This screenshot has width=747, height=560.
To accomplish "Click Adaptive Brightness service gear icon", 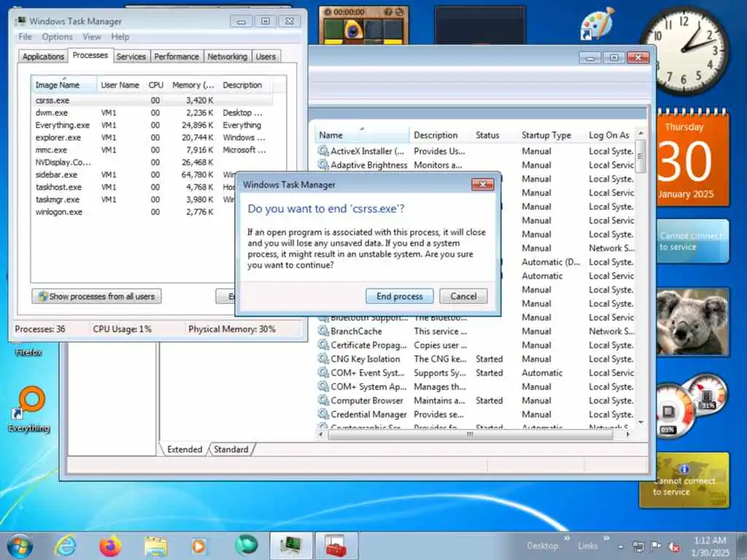I will pos(323,165).
